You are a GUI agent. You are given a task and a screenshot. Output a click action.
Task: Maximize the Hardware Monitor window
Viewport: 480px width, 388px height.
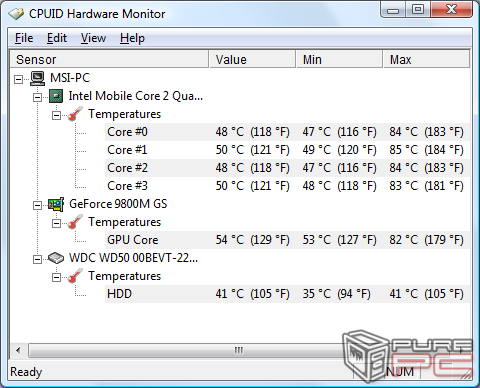418,9
